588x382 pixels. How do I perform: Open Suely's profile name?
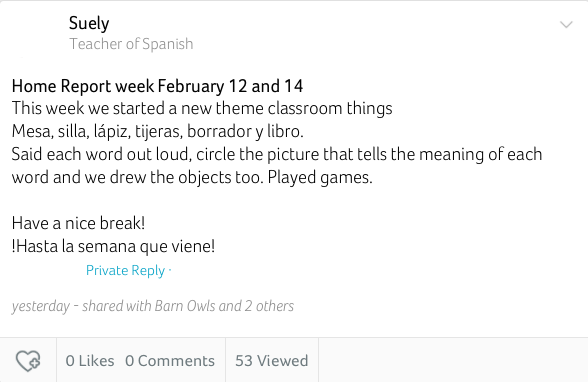coord(89,24)
